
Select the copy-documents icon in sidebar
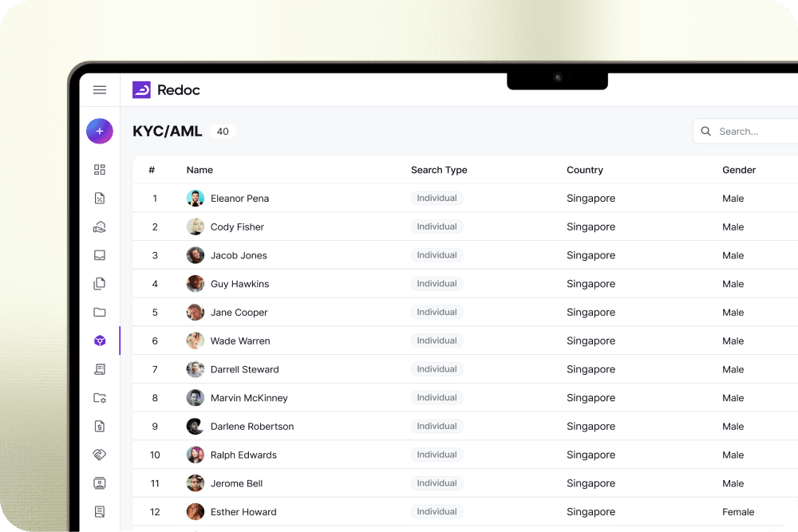tap(99, 283)
